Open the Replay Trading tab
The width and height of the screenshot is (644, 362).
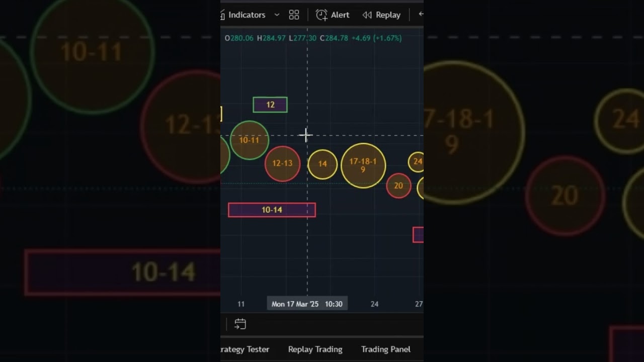tap(315, 349)
